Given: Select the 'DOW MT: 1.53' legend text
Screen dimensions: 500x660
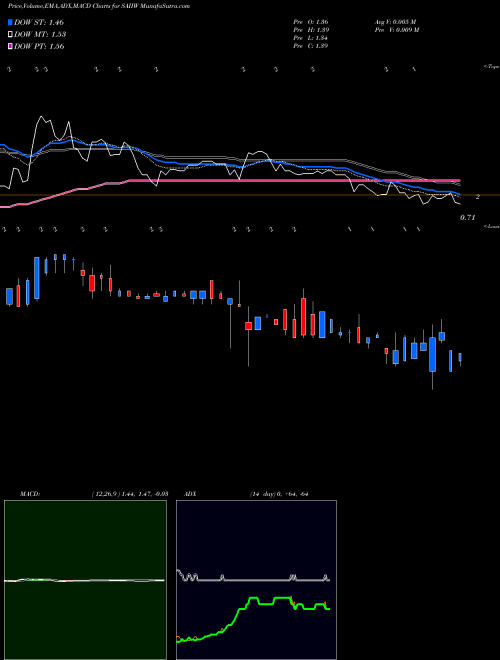Looking at the screenshot, I should (40, 35).
